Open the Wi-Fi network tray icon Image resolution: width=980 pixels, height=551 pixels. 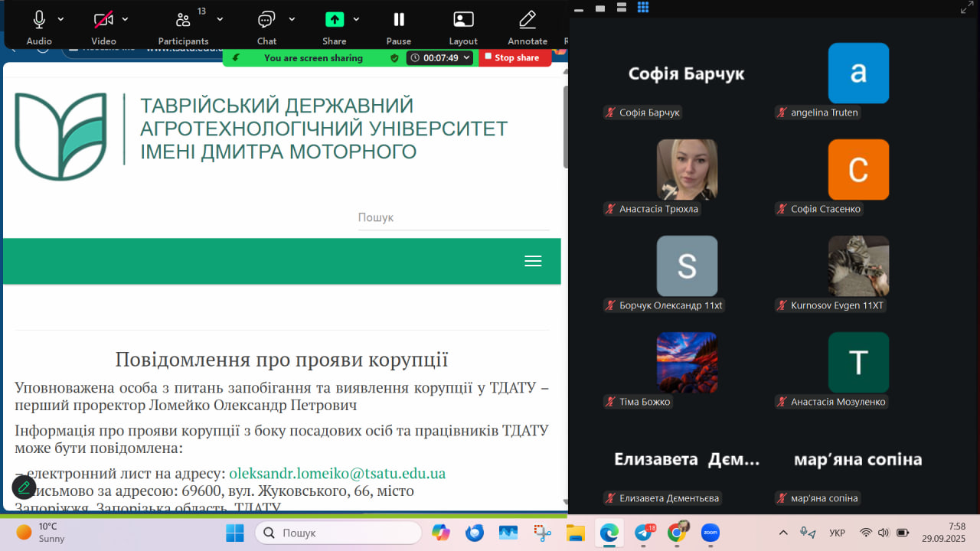click(866, 533)
